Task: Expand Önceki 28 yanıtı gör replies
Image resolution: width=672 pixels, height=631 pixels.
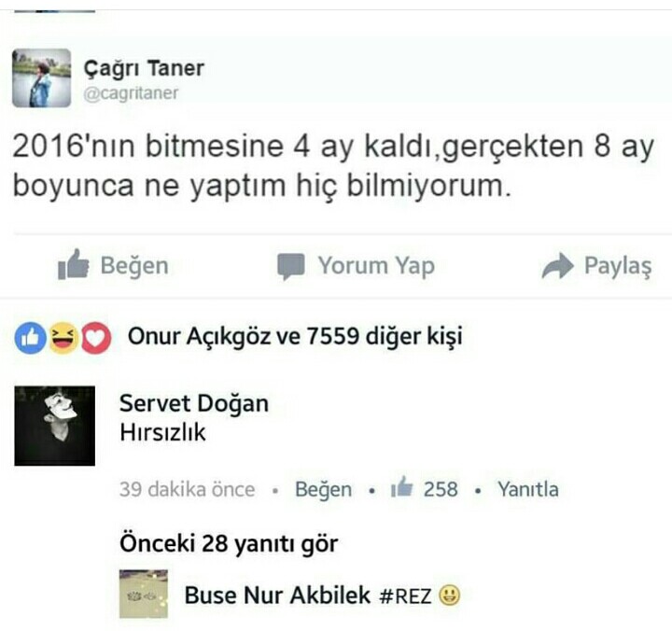Action: pos(229,543)
